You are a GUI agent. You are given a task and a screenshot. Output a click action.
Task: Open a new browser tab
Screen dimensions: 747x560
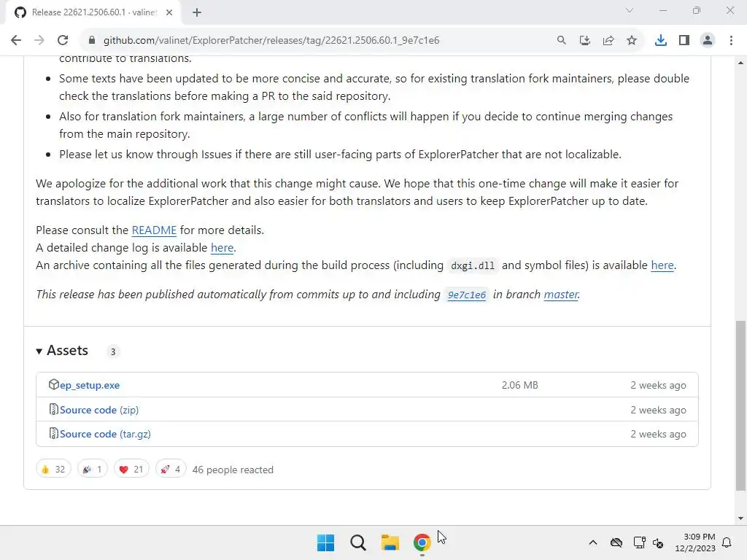click(197, 12)
